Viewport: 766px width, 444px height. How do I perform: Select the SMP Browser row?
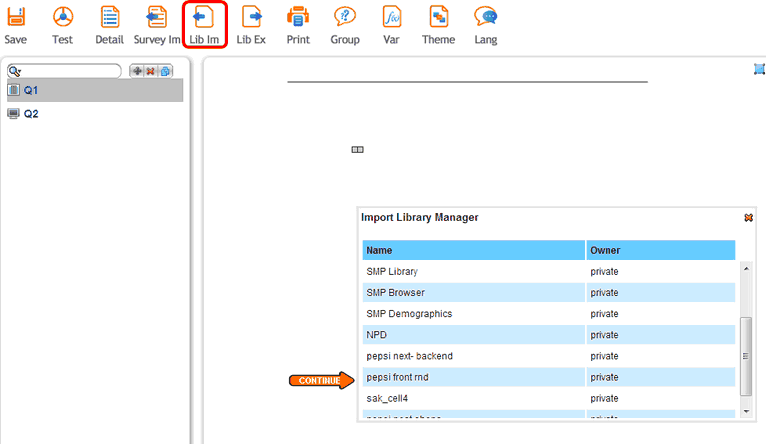[x=549, y=293]
